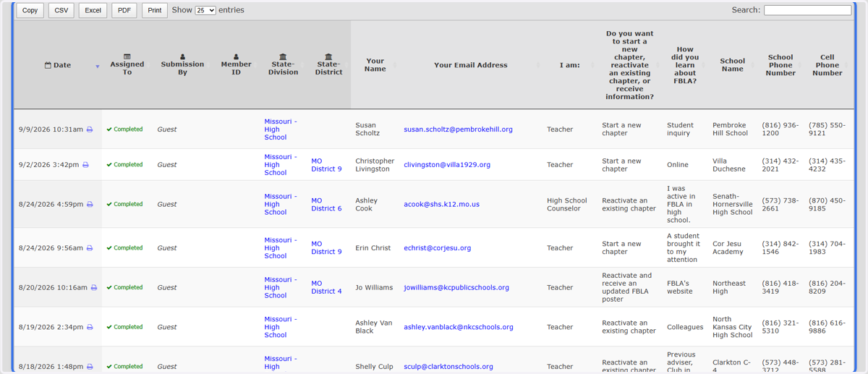This screenshot has width=868, height=374.
Task: Export table as PDF
Action: (124, 11)
